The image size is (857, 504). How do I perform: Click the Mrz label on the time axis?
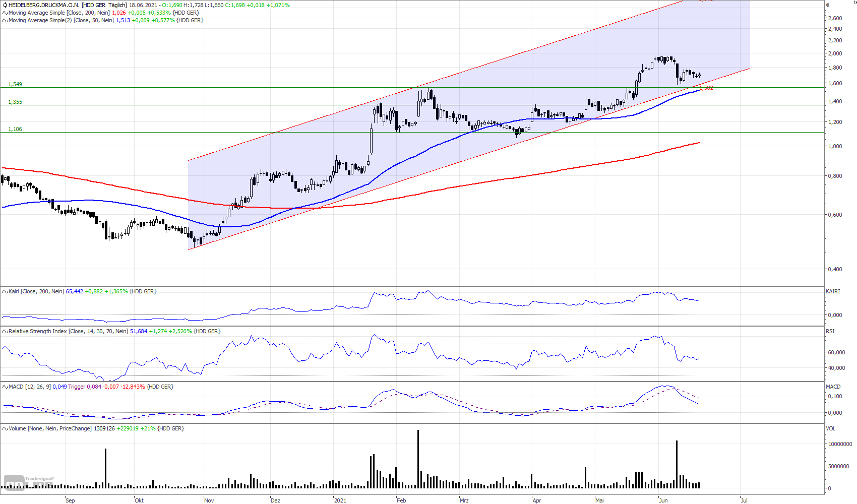point(464,500)
